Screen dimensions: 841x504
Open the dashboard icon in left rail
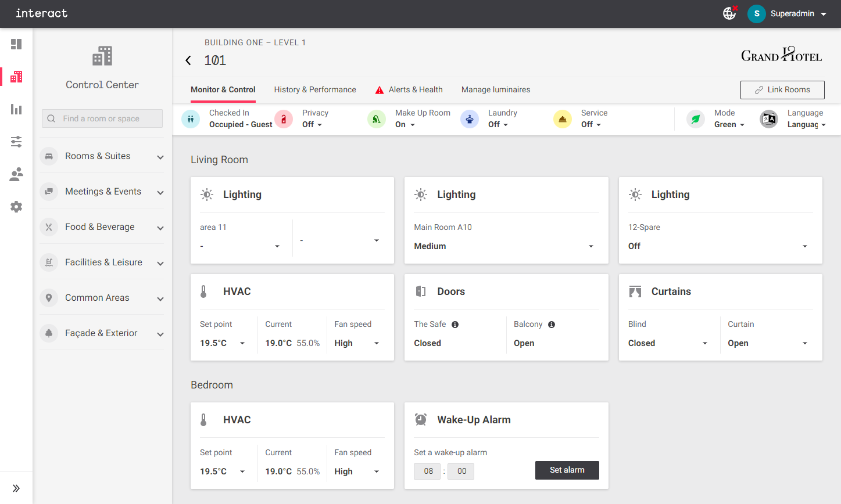click(16, 44)
